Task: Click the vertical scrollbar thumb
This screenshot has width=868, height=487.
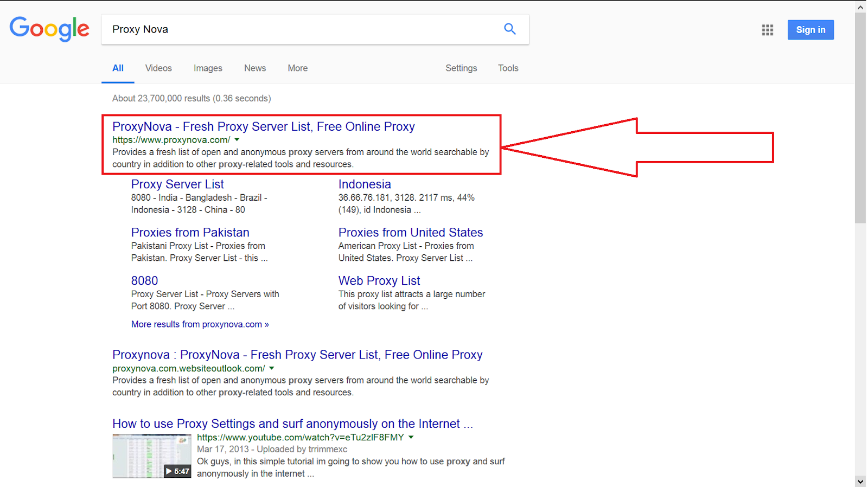Action: 860,118
